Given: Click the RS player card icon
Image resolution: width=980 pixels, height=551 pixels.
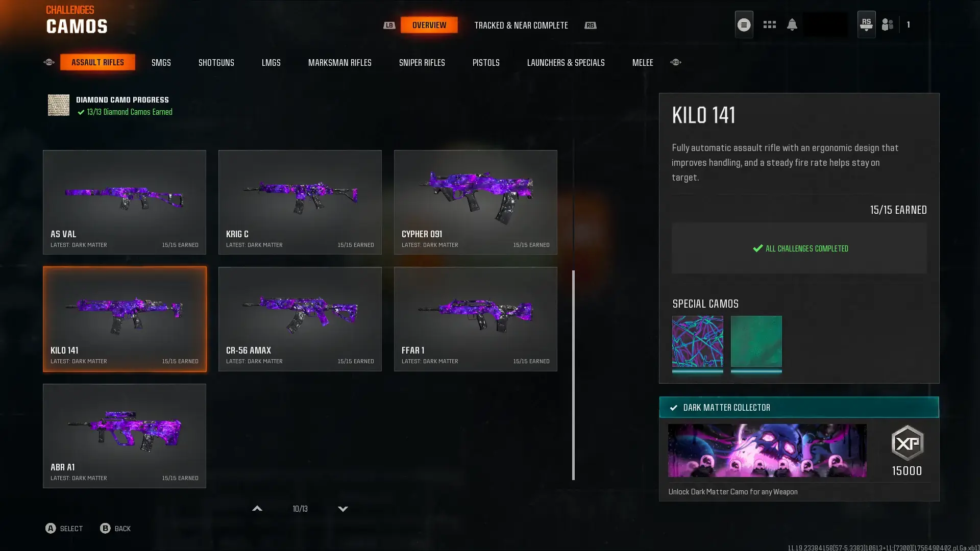Looking at the screenshot, I should tap(866, 24).
